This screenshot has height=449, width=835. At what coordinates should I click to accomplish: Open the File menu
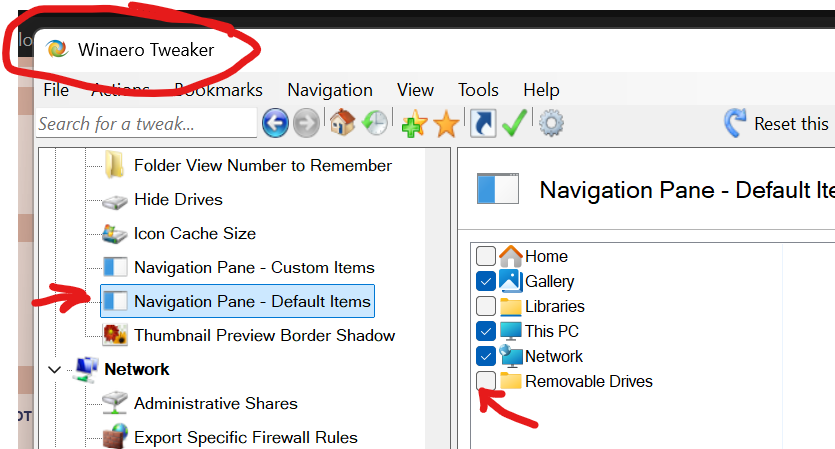tap(56, 90)
